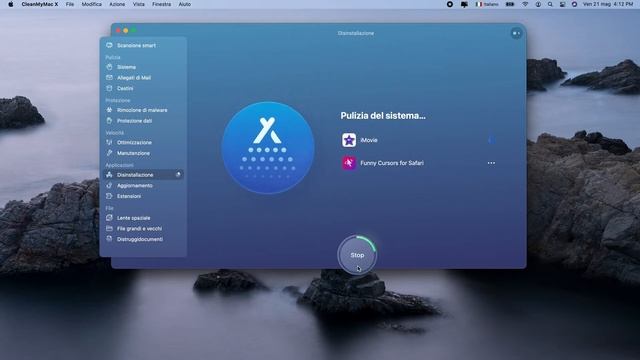Click the Pulizia del sistema heading
This screenshot has height=360, width=640.
click(x=383, y=116)
